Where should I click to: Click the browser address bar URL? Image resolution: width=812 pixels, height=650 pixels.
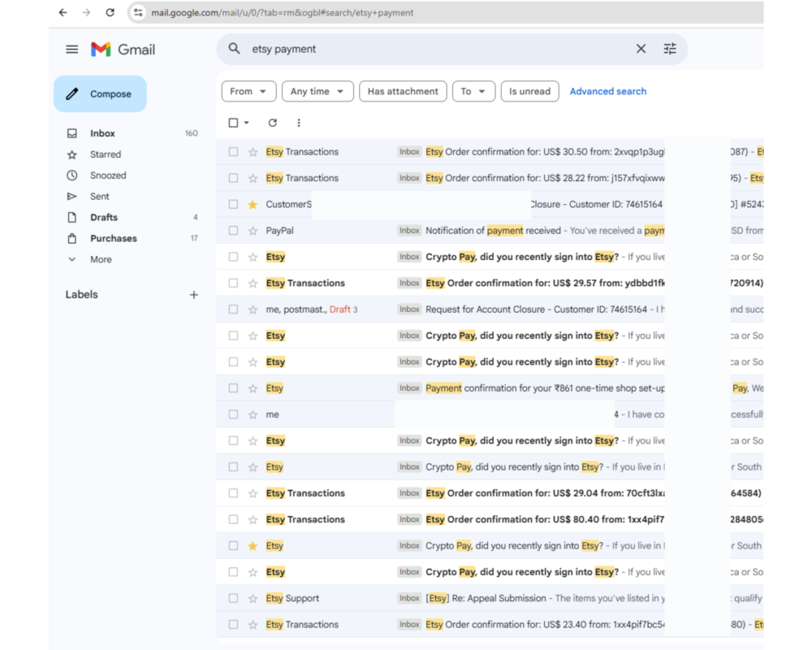pyautogui.click(x=283, y=12)
